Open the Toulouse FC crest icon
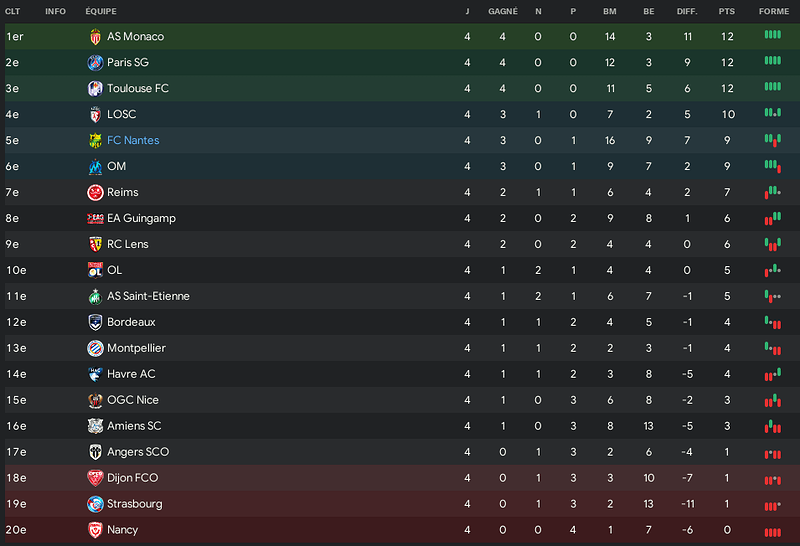 click(x=95, y=89)
